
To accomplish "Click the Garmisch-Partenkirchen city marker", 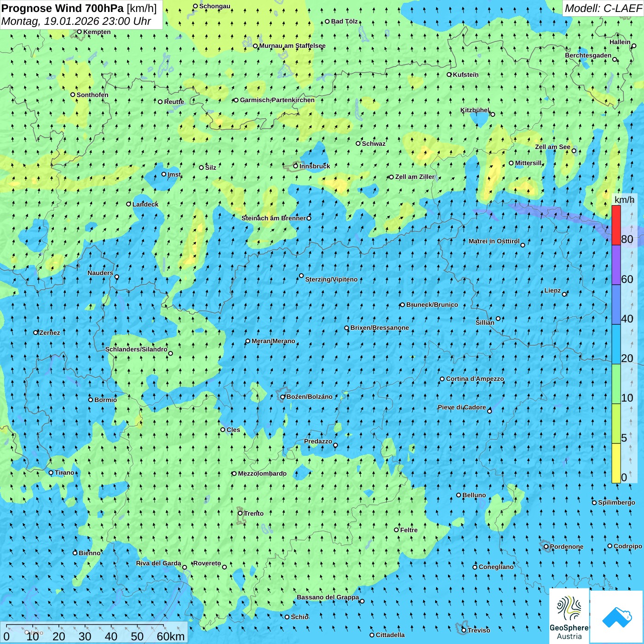I will click(236, 100).
